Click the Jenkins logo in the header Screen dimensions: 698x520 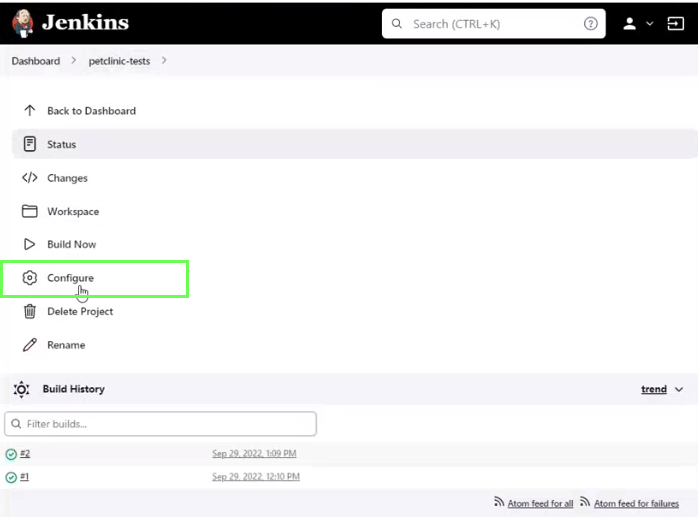[24, 23]
